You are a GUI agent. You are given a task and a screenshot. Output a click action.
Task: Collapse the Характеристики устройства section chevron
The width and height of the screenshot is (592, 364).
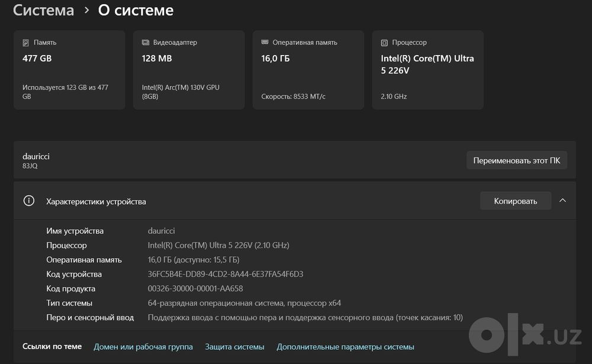pyautogui.click(x=562, y=201)
